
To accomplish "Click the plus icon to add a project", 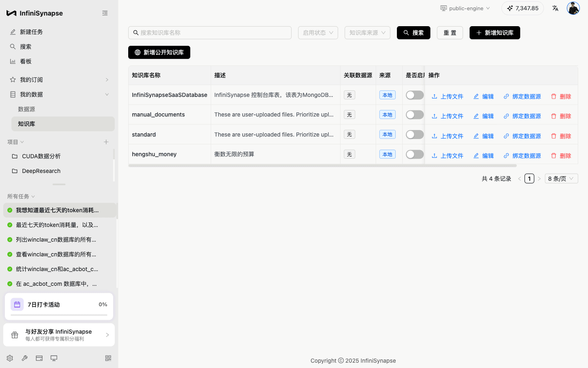I will tap(106, 142).
